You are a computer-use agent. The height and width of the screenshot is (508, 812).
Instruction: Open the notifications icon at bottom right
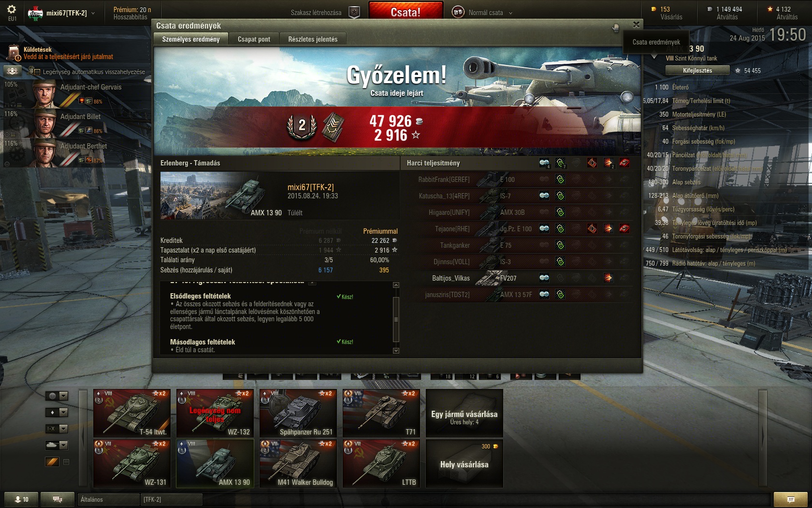click(790, 499)
